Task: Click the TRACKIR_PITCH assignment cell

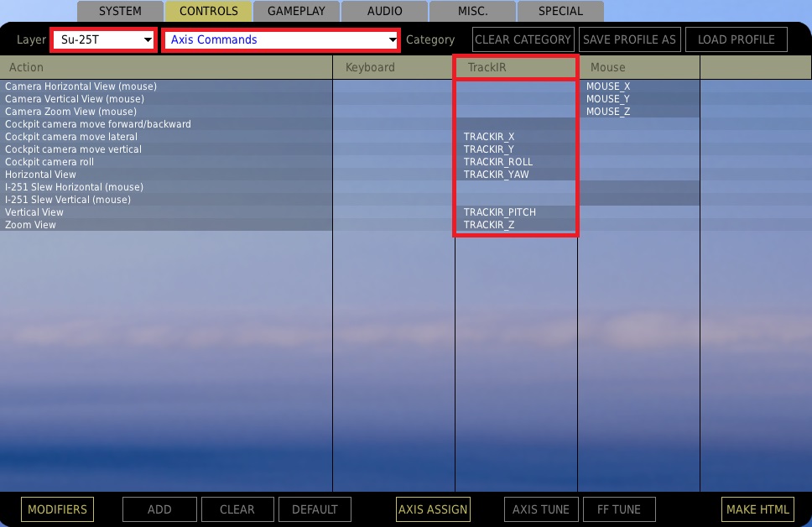Action: 516,212
